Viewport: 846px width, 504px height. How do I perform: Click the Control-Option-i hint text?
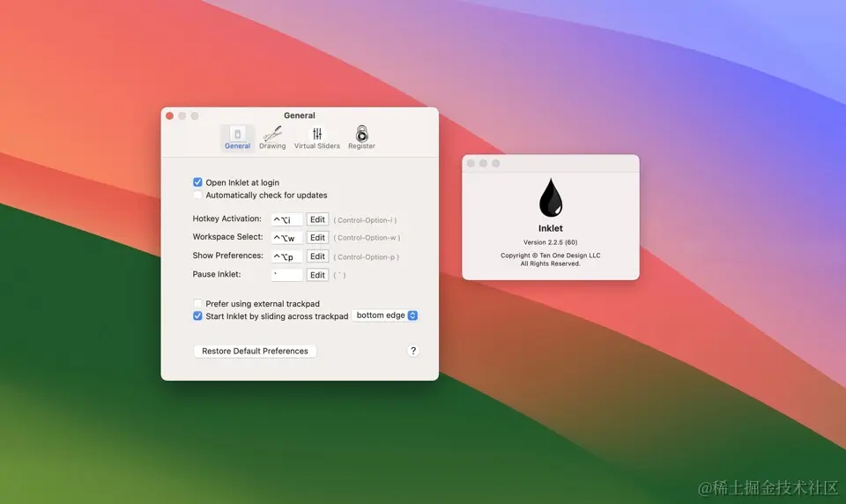(x=365, y=220)
